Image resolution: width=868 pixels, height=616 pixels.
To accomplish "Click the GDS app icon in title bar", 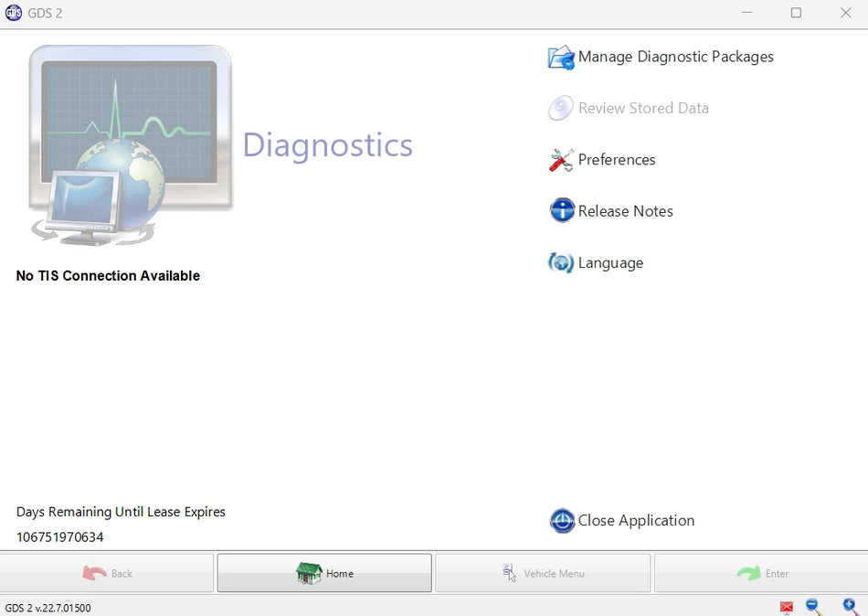I will 14,13.
